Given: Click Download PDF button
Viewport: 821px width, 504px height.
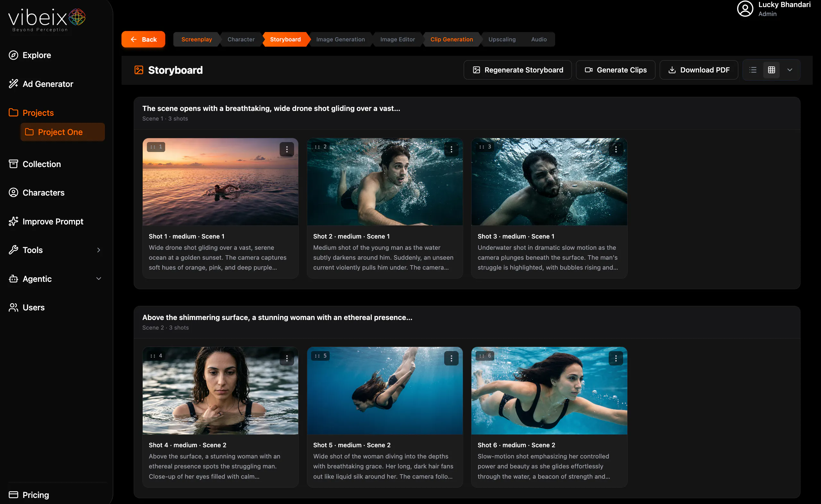Looking at the screenshot, I should pyautogui.click(x=699, y=70).
